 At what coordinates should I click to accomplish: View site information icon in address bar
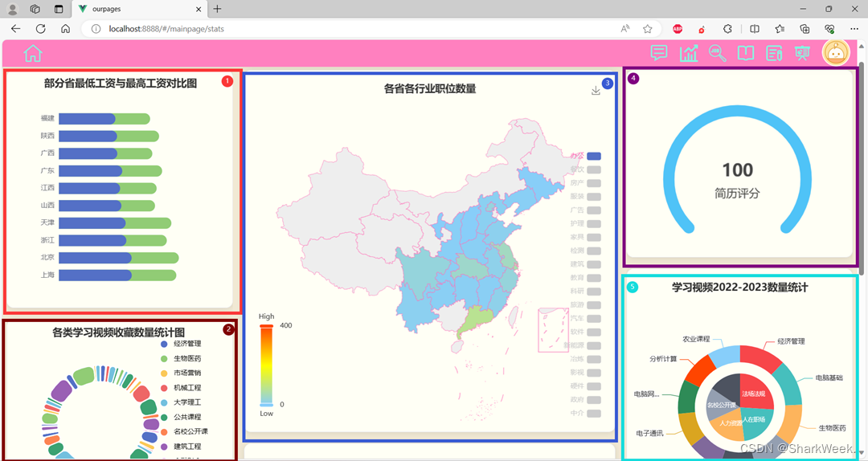tap(96, 29)
